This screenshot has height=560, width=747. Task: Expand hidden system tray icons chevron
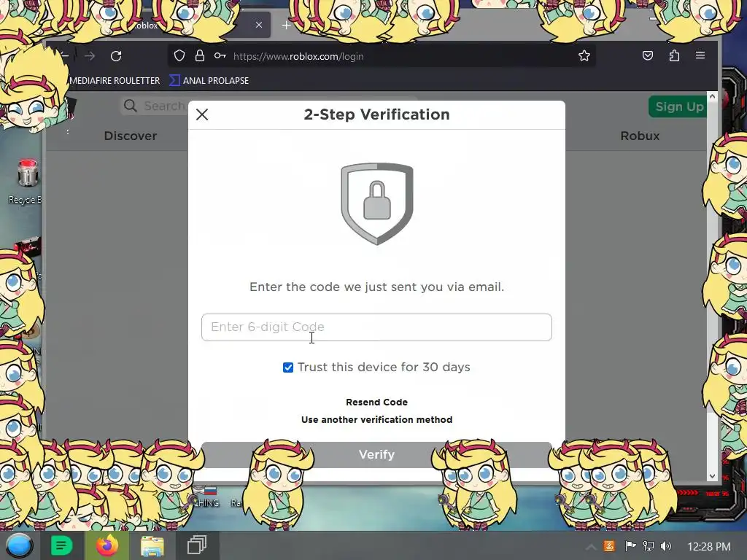[590, 547]
